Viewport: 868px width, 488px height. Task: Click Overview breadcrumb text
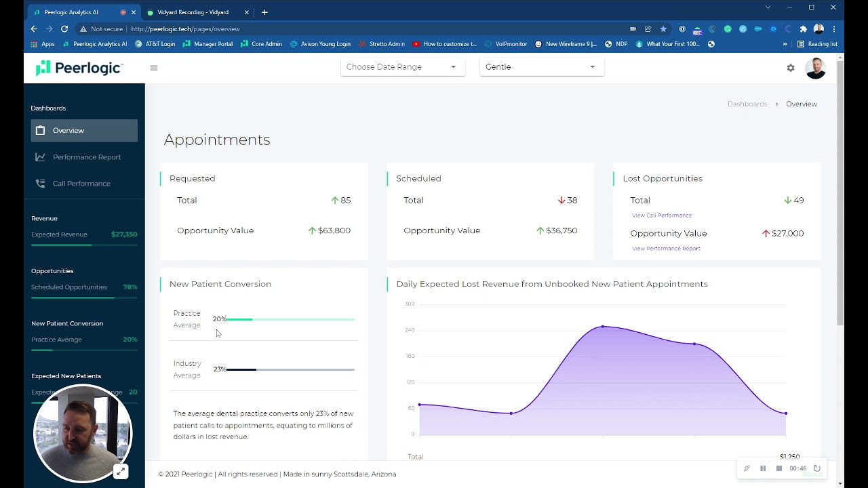(802, 104)
